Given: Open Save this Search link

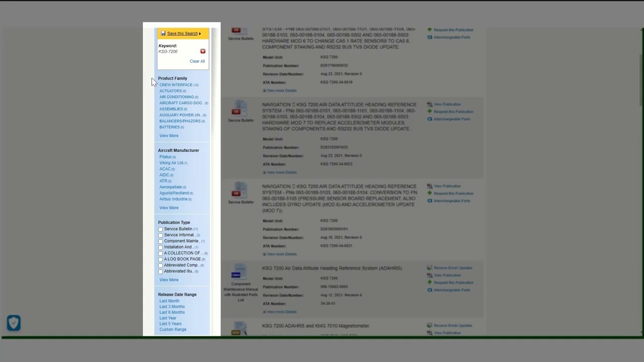Looking at the screenshot, I should 182,34.
